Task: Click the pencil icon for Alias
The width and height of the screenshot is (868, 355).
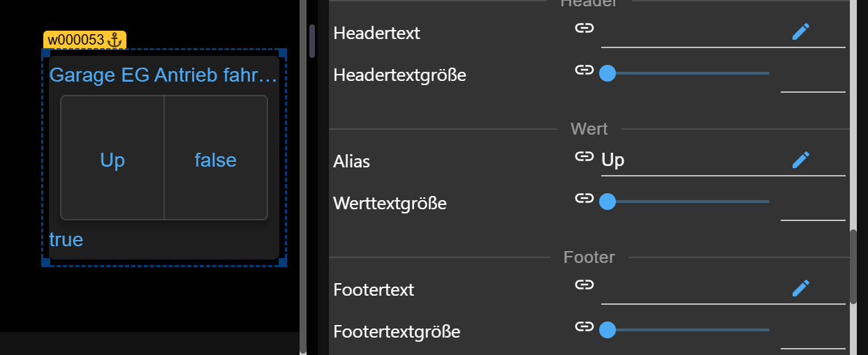Action: (x=801, y=160)
